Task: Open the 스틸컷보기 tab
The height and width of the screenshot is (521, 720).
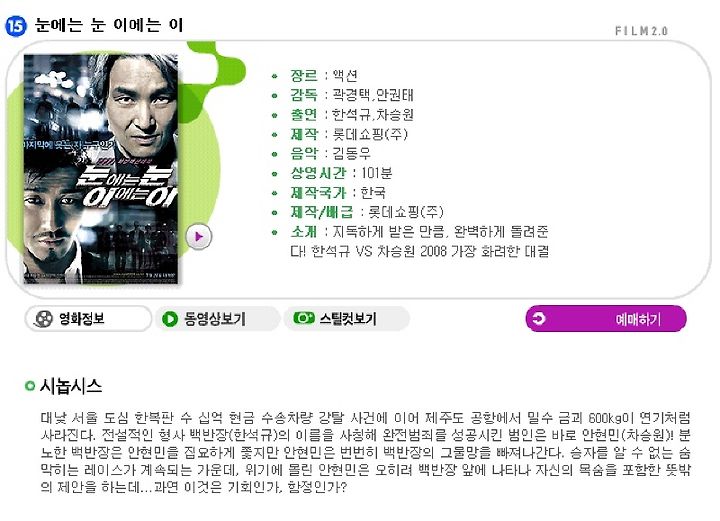Action: 347,319
